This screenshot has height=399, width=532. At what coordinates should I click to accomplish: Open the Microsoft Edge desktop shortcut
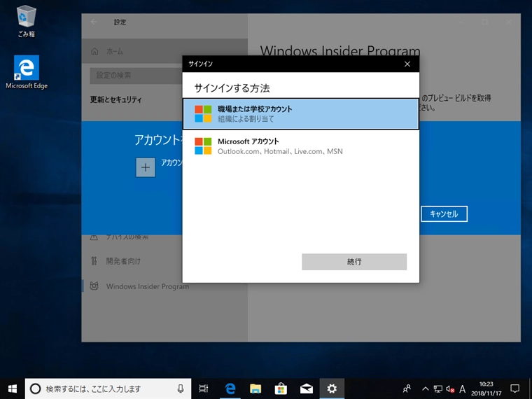coord(27,72)
